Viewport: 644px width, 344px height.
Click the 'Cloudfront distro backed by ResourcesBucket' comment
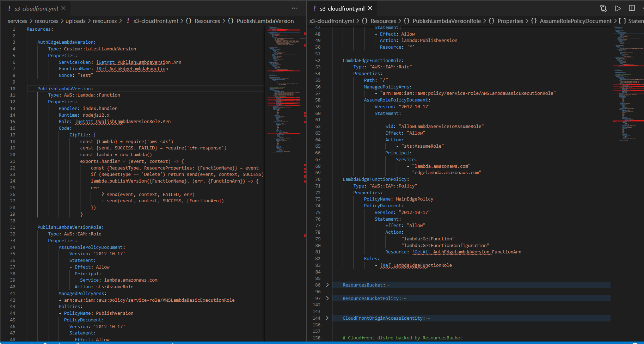point(403,338)
